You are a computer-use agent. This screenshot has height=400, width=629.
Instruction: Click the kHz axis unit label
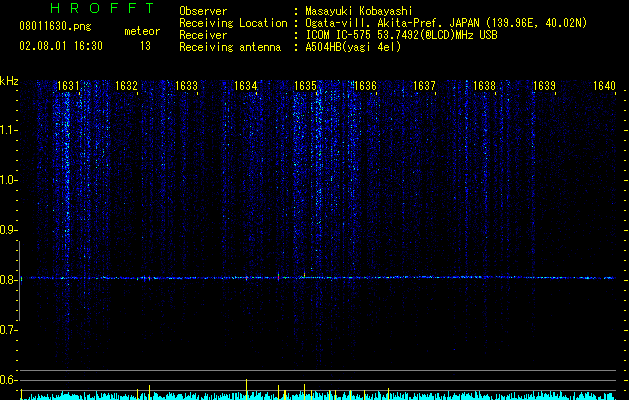[x=9, y=81]
